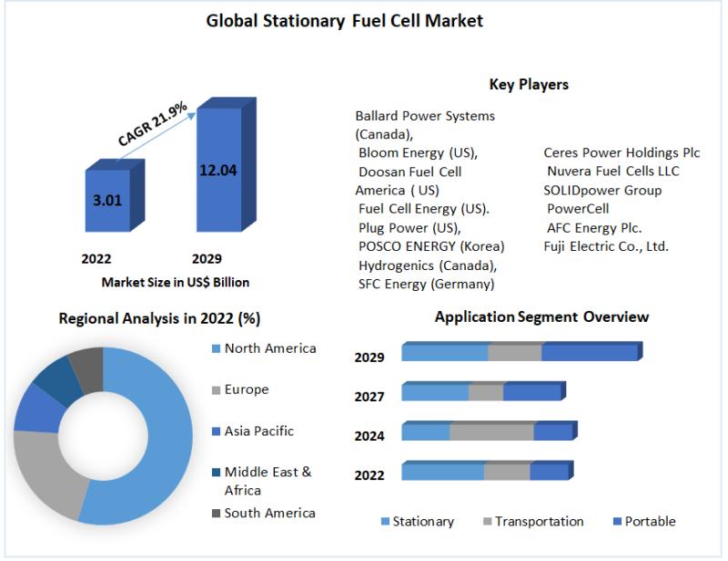Click the Stationary legend swatch
The width and height of the screenshot is (728, 561).
pos(385,522)
